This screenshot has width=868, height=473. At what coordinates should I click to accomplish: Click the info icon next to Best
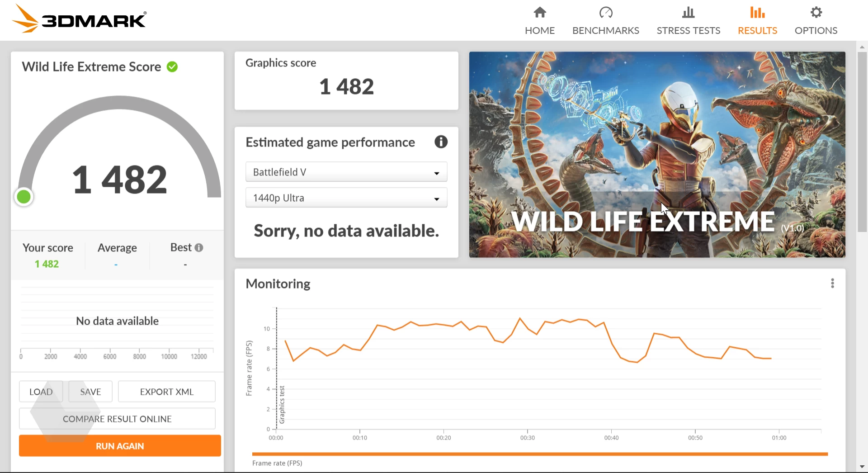pos(199,248)
